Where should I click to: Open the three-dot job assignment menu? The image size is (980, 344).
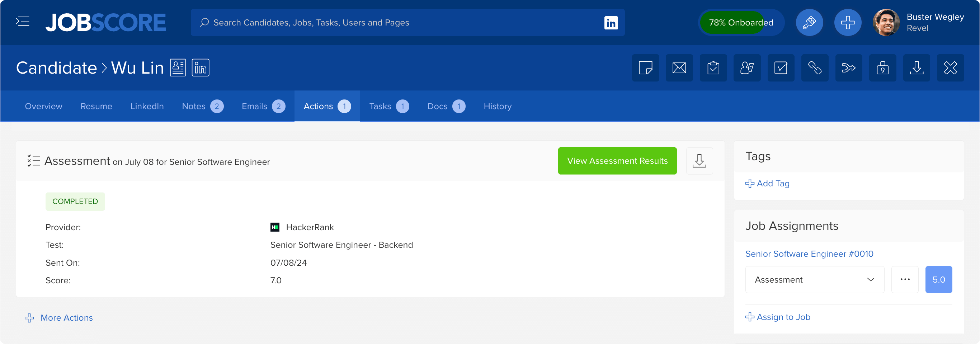pos(905,280)
